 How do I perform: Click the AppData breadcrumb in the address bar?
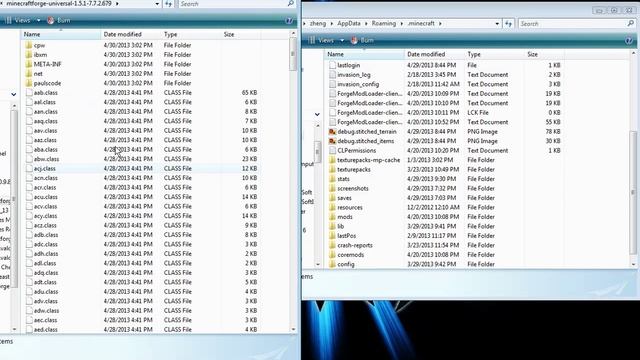(349, 24)
